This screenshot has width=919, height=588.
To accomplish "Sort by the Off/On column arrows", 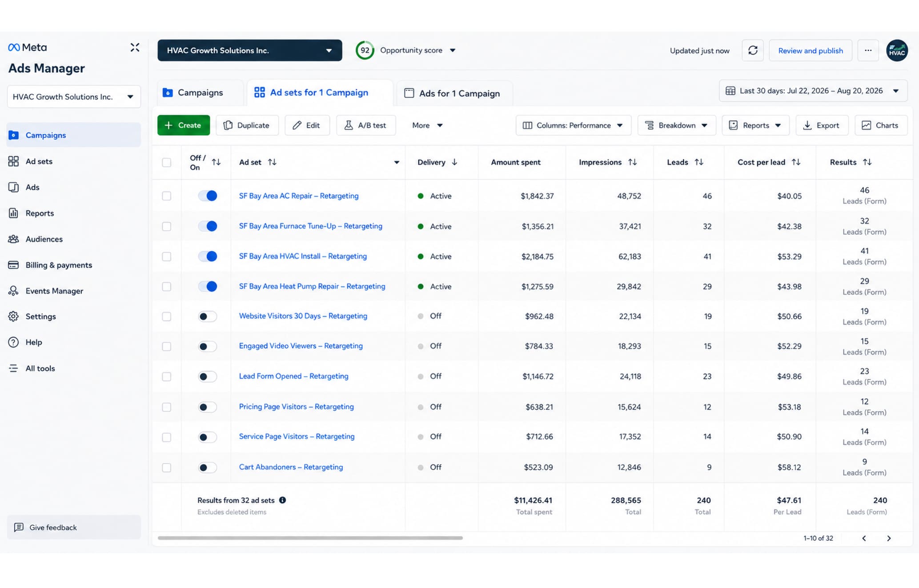I will click(x=216, y=162).
